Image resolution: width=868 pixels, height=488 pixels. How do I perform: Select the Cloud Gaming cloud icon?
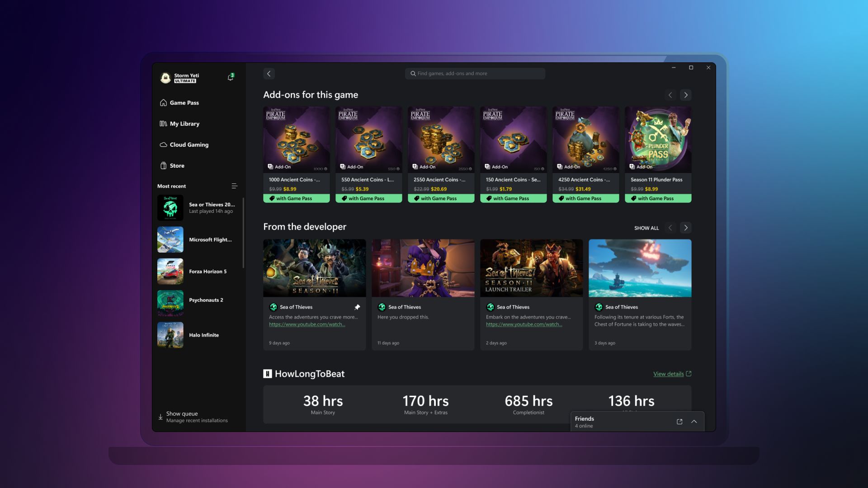click(x=163, y=145)
